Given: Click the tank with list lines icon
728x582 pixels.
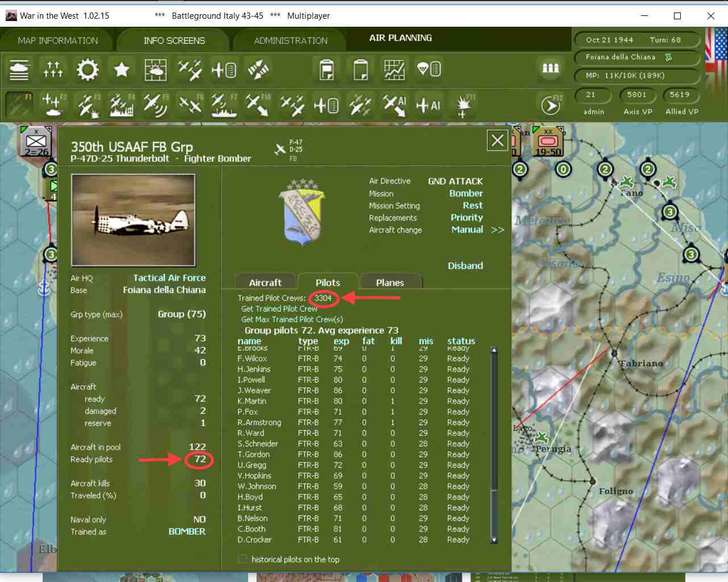Looking at the screenshot, I should point(19,69).
